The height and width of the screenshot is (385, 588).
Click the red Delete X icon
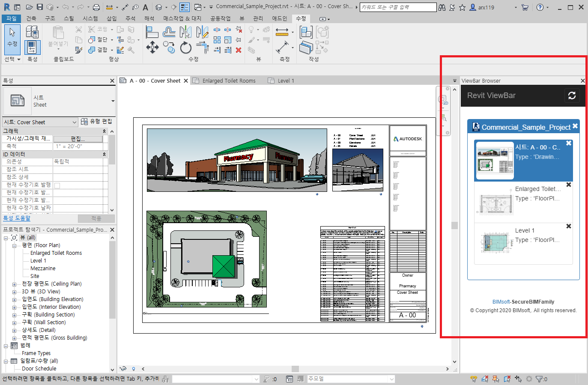point(239,50)
